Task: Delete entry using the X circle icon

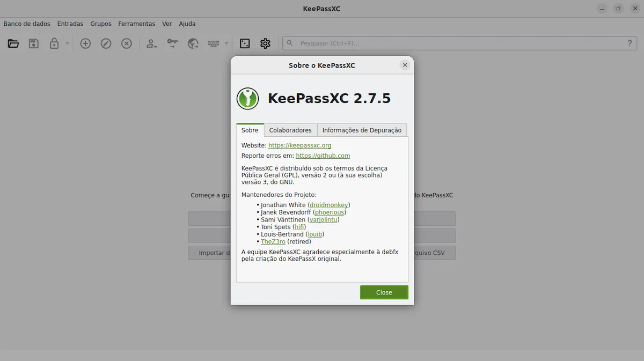Action: [127, 43]
